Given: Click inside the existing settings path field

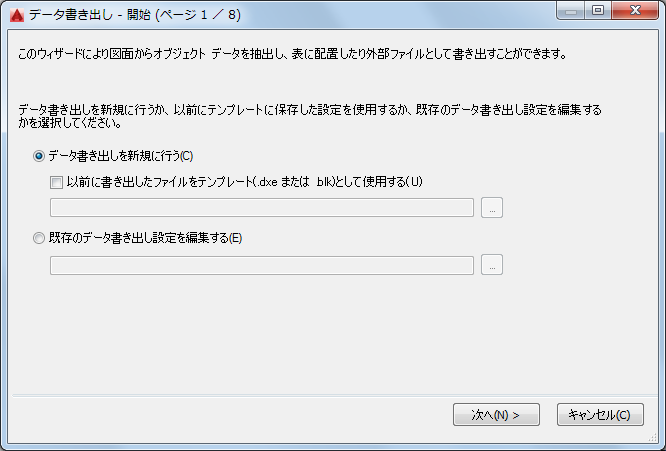Looking at the screenshot, I should 262,265.
